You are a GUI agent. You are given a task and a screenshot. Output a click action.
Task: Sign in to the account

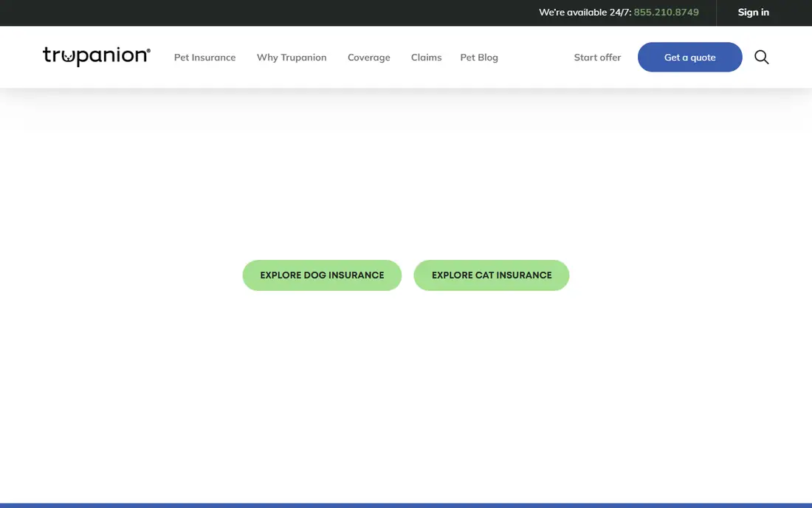pyautogui.click(x=753, y=12)
